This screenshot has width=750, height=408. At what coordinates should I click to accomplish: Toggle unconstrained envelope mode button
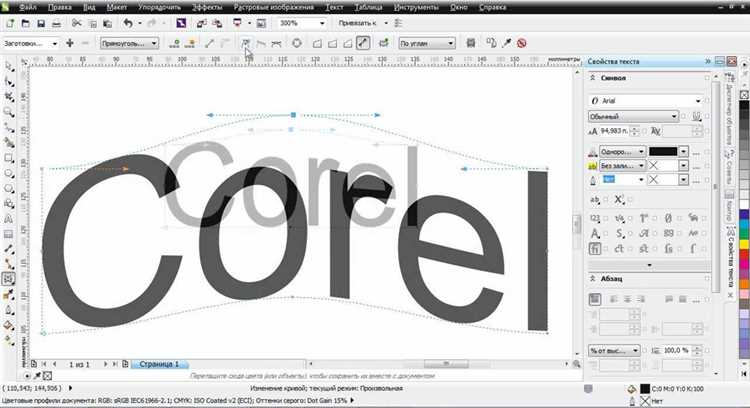pyautogui.click(x=363, y=43)
